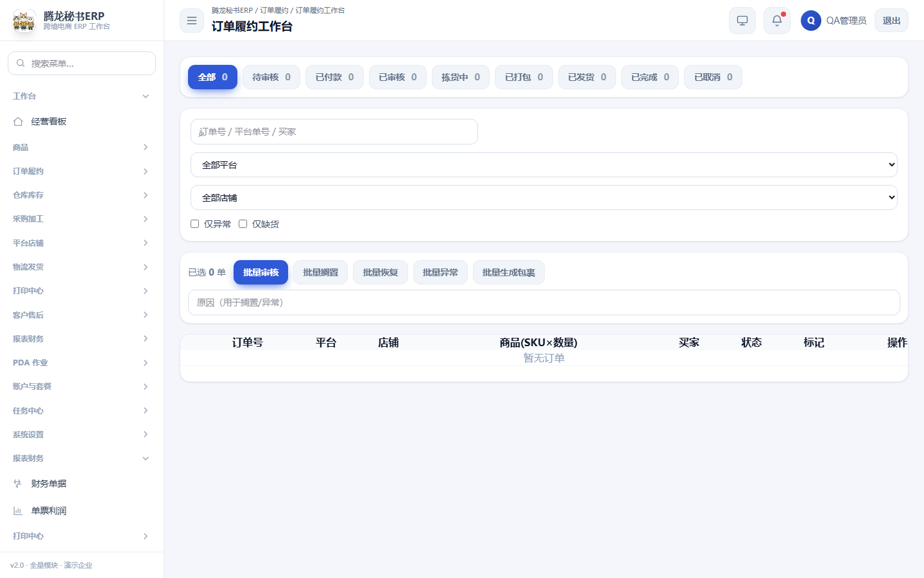Open 财务单据 in the sidebar

coord(81,484)
